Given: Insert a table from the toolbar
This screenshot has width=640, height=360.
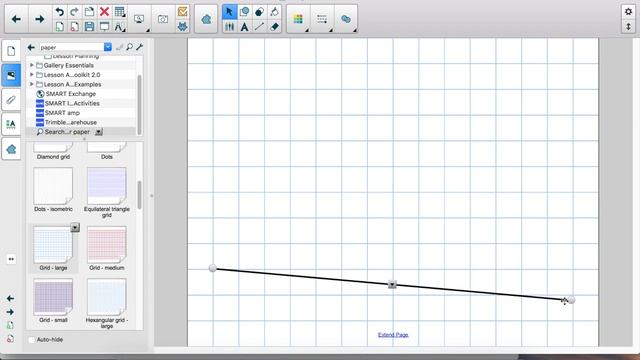Looking at the screenshot, I should pos(120,11).
